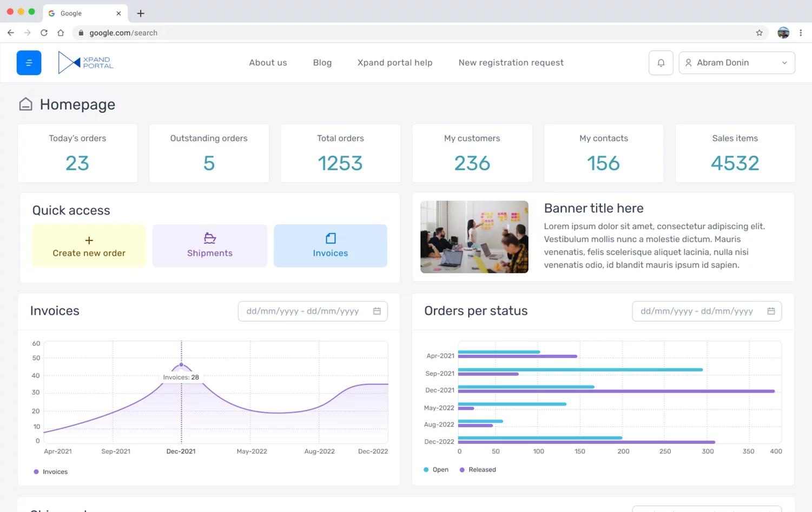This screenshot has width=812, height=512.
Task: Go to the About us menu item
Action: [268, 63]
